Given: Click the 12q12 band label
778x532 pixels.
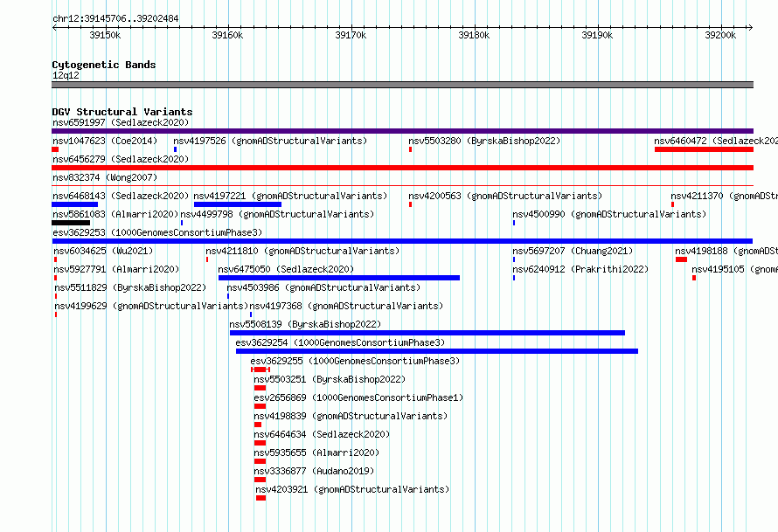Looking at the screenshot, I should pos(66,75).
